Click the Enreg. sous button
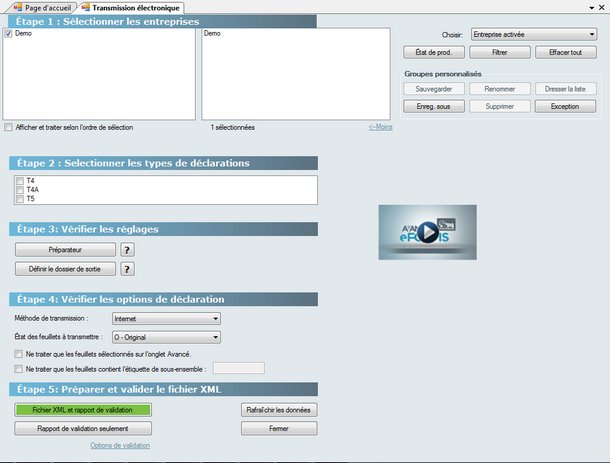This screenshot has height=463, width=610. [x=434, y=106]
